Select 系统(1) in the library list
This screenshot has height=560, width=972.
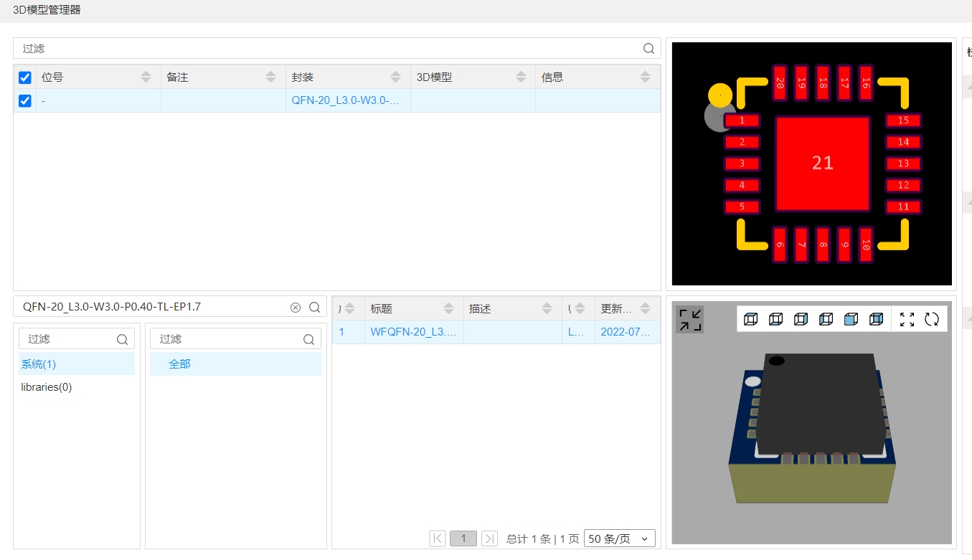(38, 364)
